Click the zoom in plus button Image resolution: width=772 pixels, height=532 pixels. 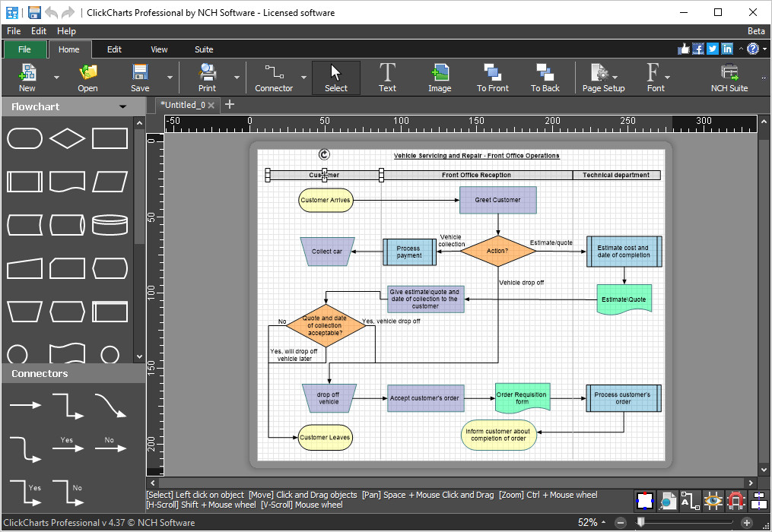point(747,523)
